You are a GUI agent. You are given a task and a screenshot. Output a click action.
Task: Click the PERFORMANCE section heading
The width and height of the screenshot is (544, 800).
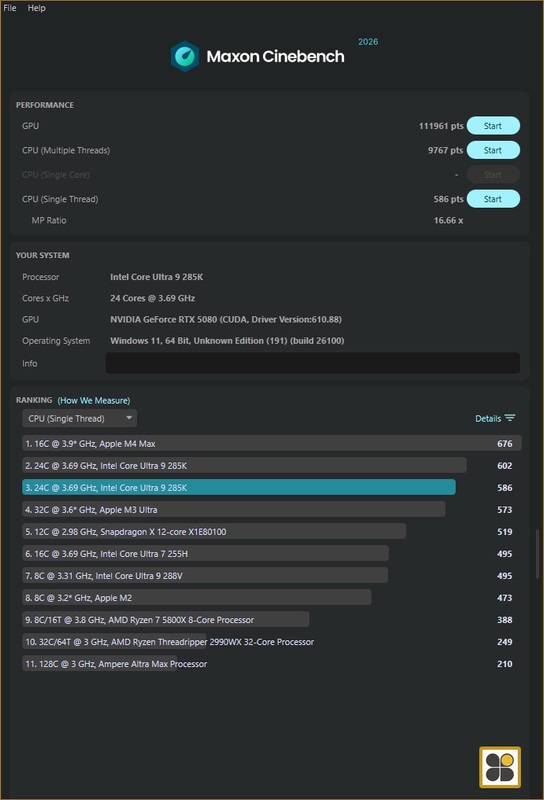point(45,105)
